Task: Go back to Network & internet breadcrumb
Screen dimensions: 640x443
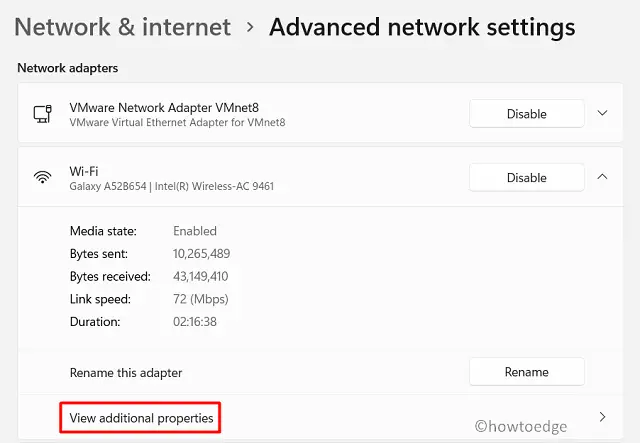Action: point(123,27)
